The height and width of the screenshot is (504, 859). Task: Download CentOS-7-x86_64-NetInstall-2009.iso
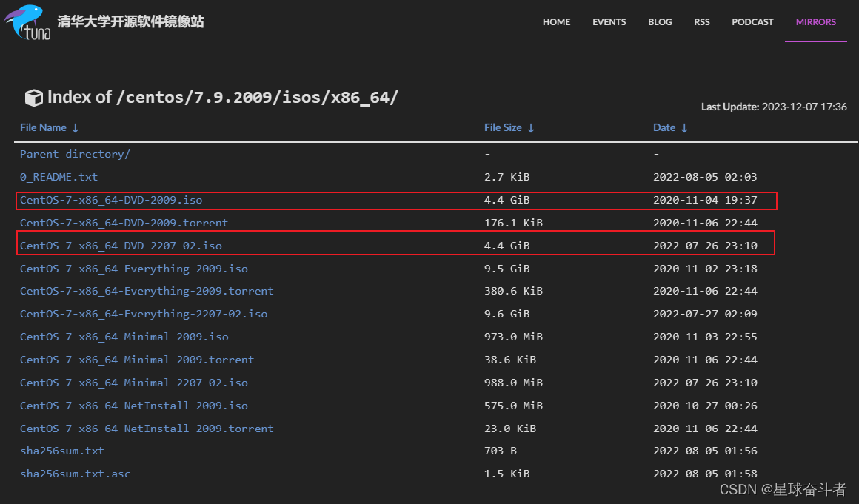pyautogui.click(x=134, y=406)
